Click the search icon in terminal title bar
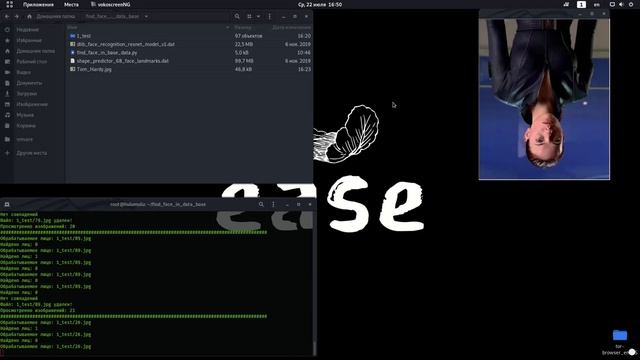The height and width of the screenshot is (360, 640). 261,204
